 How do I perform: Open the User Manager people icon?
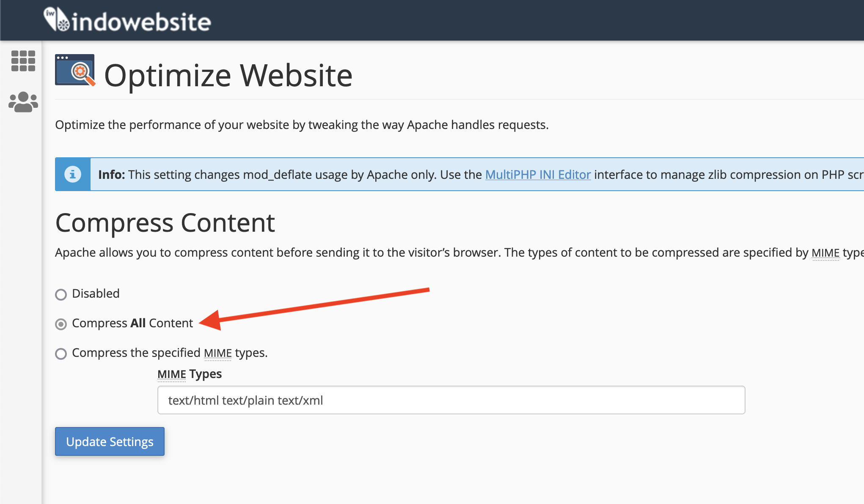click(23, 102)
